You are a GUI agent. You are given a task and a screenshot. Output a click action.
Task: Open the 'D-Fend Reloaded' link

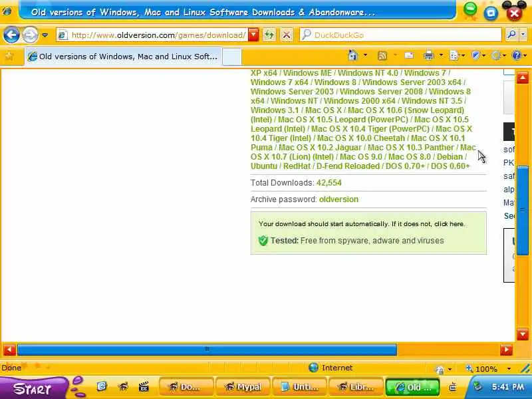(x=348, y=166)
